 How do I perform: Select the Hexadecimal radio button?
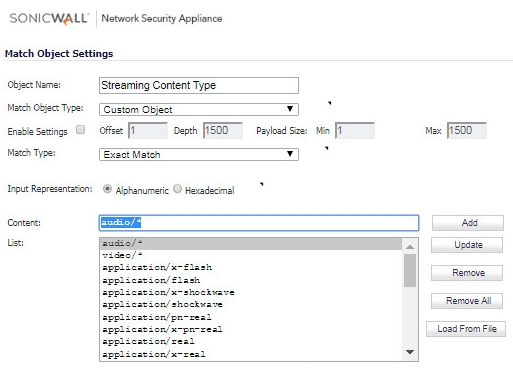coord(177,189)
